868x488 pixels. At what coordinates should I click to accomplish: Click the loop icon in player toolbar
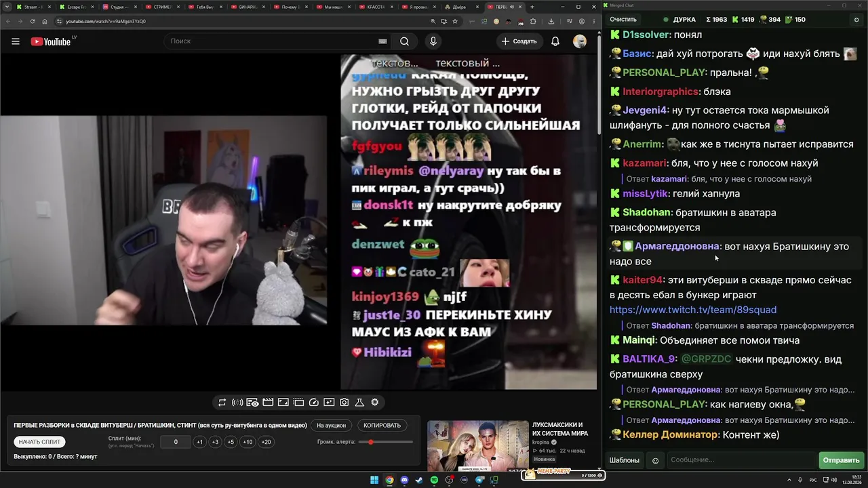[222, 403]
